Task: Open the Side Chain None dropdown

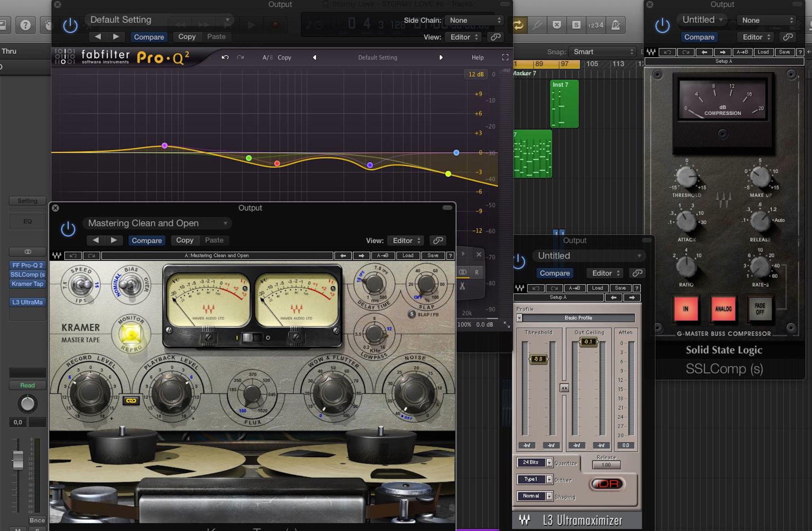Action: pyautogui.click(x=475, y=20)
